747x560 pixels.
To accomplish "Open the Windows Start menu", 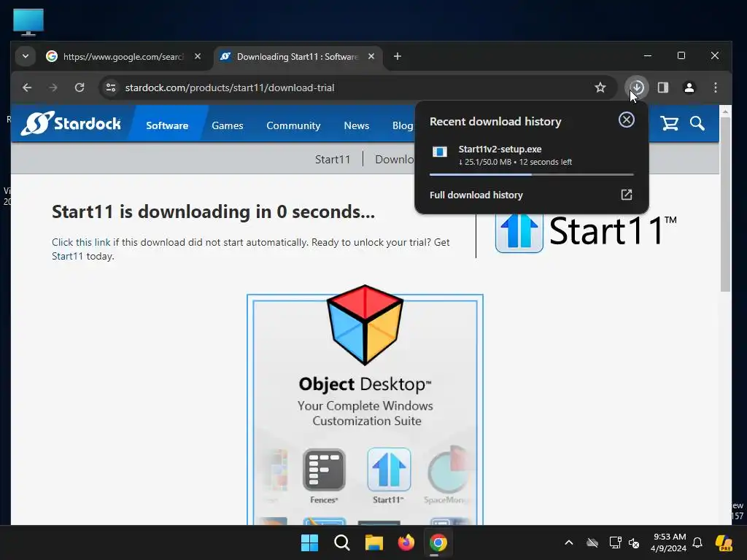I will click(309, 542).
